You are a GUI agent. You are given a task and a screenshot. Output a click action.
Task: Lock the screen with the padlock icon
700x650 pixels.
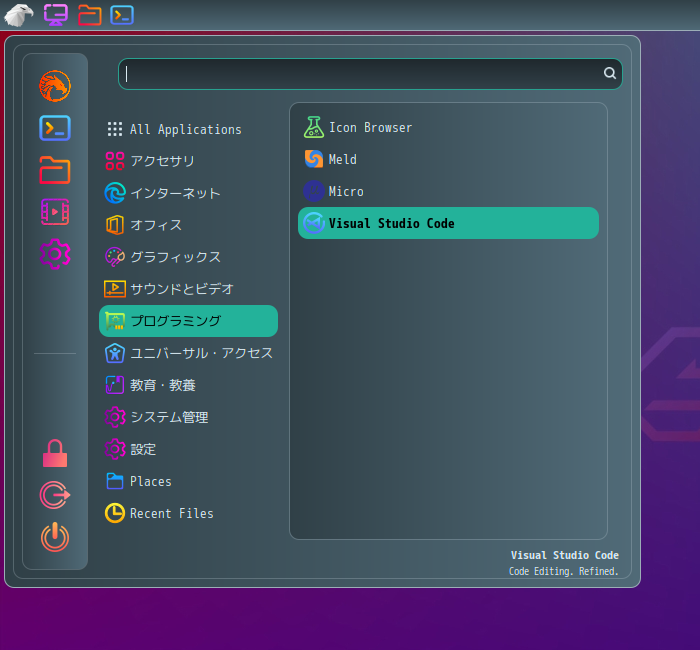(55, 453)
